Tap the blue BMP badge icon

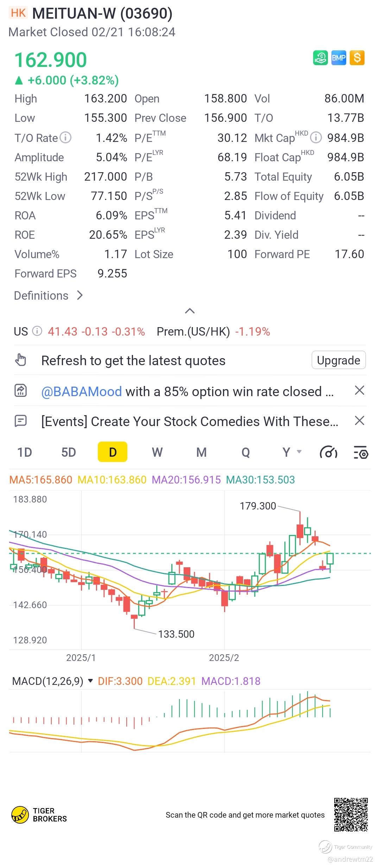(339, 58)
